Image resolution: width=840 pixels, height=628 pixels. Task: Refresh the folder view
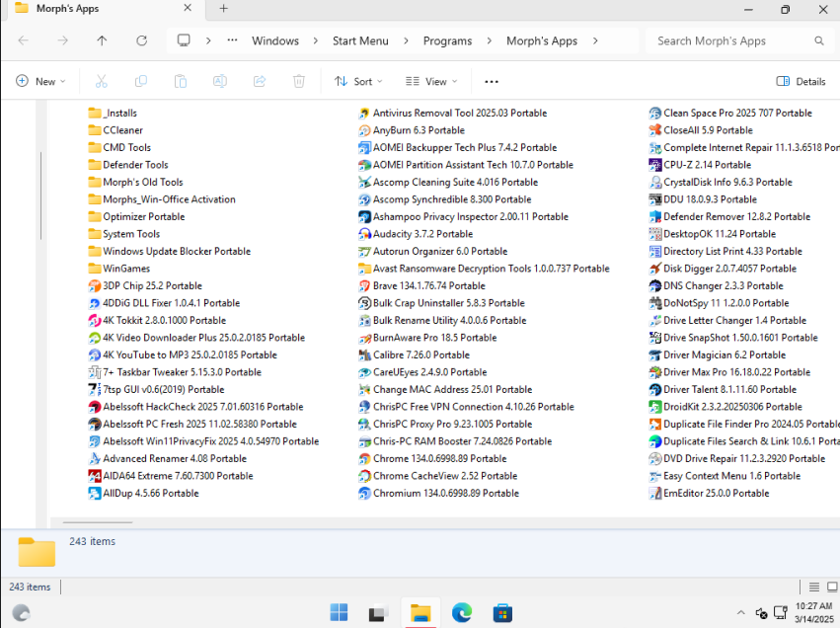point(141,40)
